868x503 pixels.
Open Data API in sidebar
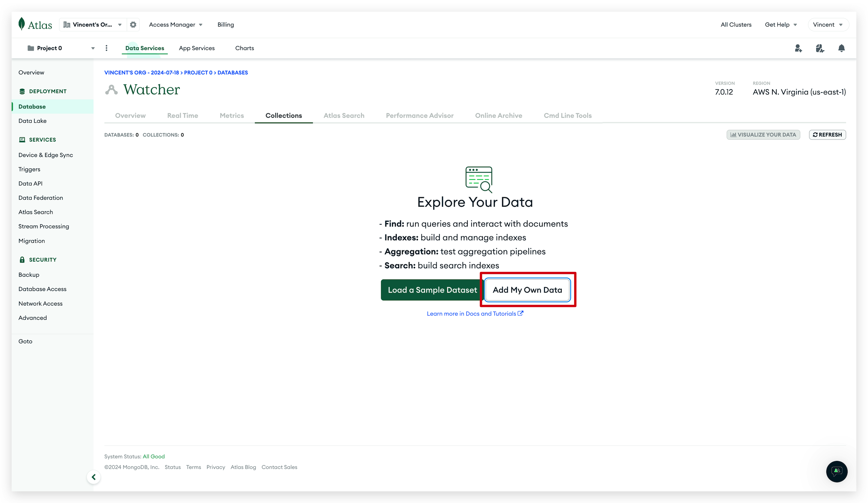[x=30, y=183]
